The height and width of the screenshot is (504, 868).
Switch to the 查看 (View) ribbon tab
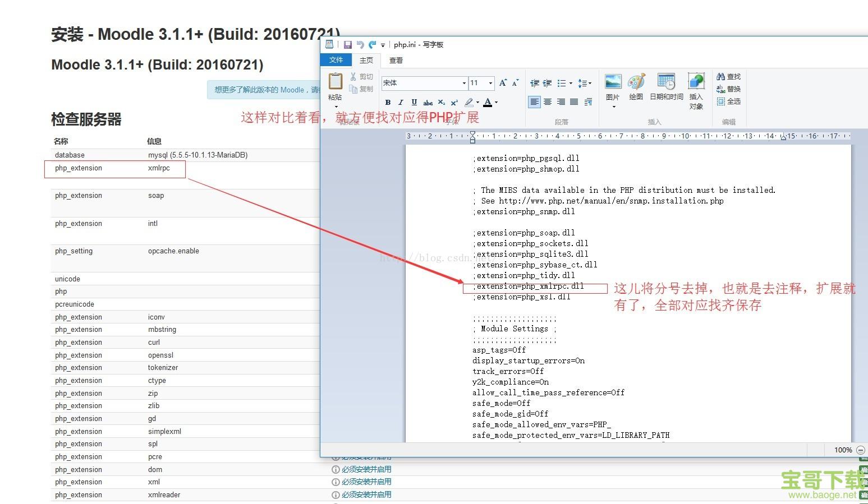(x=396, y=60)
